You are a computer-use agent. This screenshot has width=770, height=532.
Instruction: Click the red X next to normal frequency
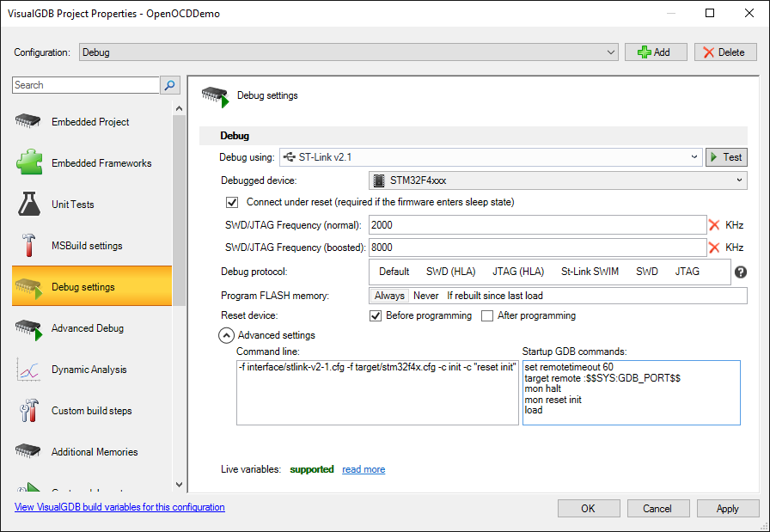714,225
